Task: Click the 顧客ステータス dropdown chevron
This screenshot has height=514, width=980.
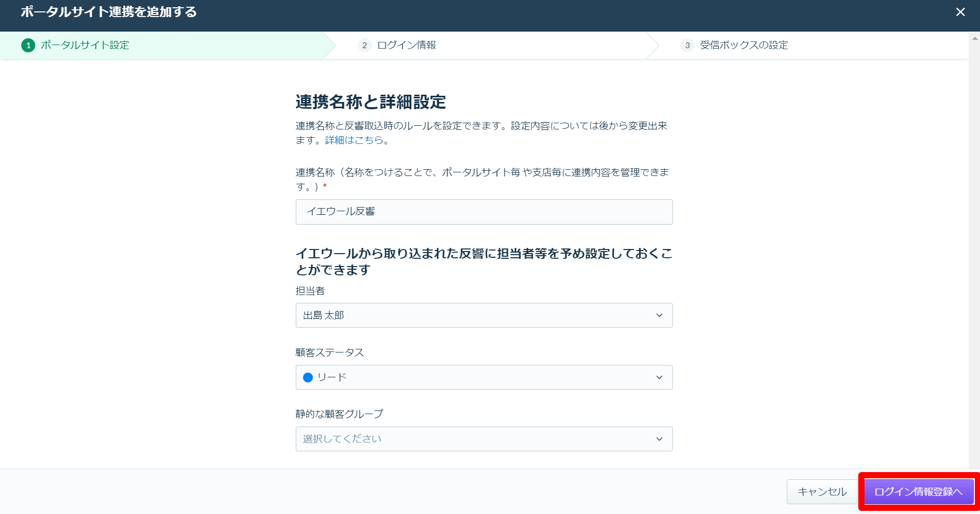Action: (659, 377)
